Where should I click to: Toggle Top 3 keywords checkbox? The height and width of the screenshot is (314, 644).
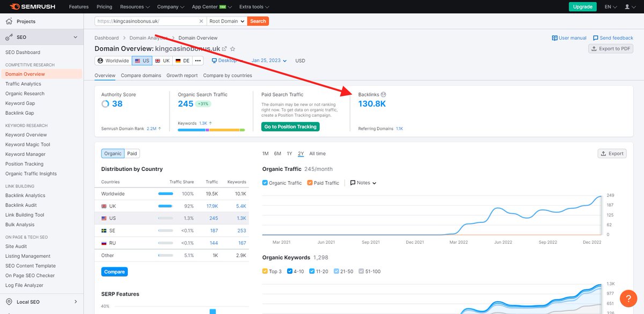265,271
